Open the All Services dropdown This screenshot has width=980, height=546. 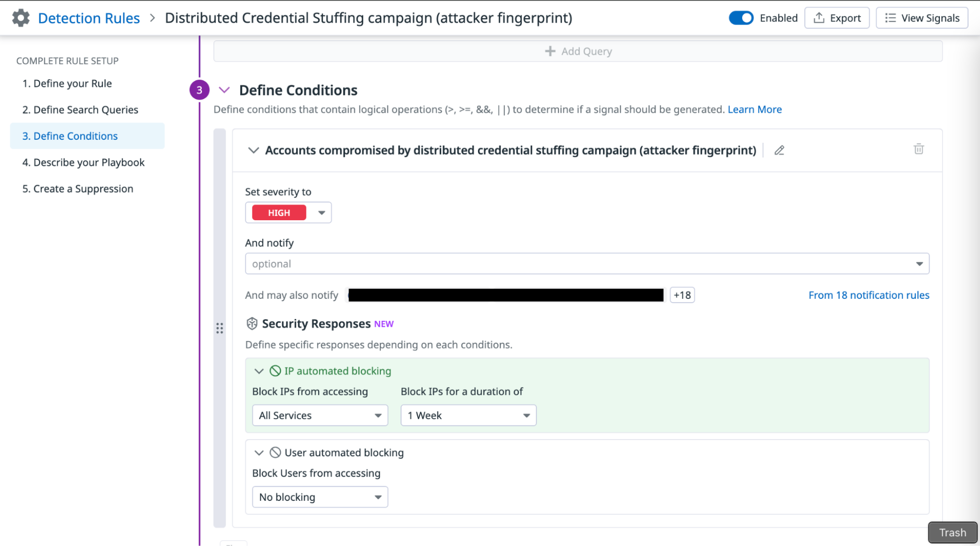coord(320,416)
